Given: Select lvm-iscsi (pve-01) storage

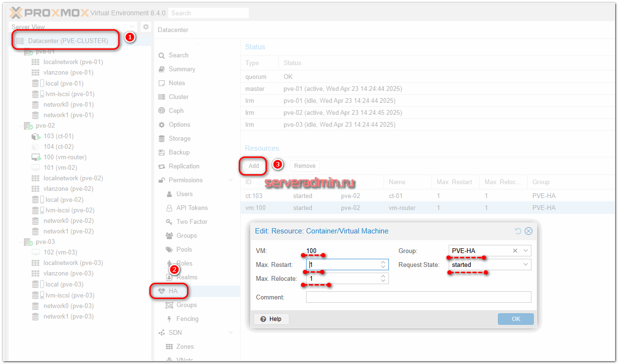Looking at the screenshot, I should click(x=70, y=94).
